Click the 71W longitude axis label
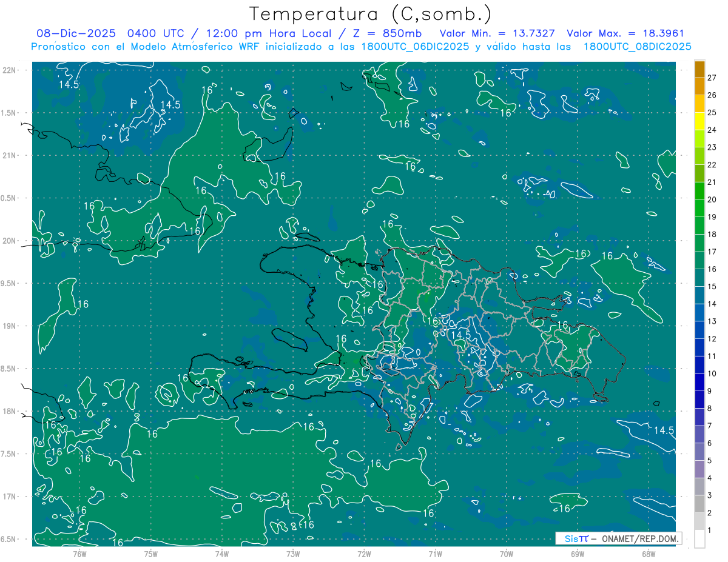This screenshot has height=562, width=728. click(x=435, y=554)
